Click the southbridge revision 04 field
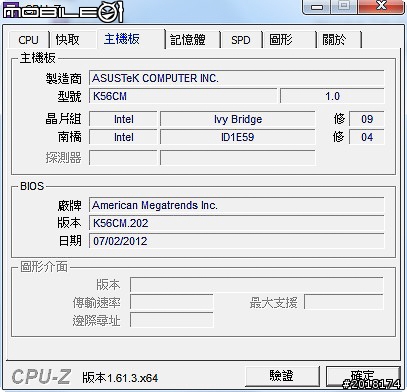The height and width of the screenshot is (392, 407). (367, 137)
